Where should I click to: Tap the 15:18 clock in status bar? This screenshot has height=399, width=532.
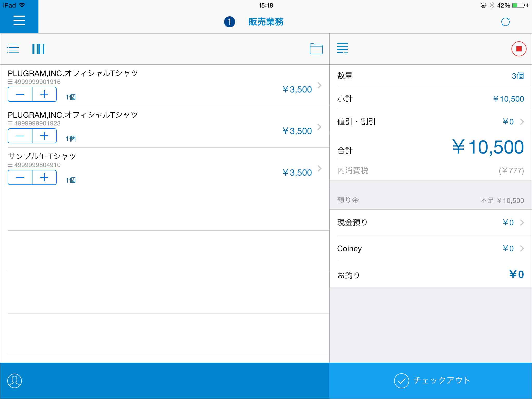(266, 5)
